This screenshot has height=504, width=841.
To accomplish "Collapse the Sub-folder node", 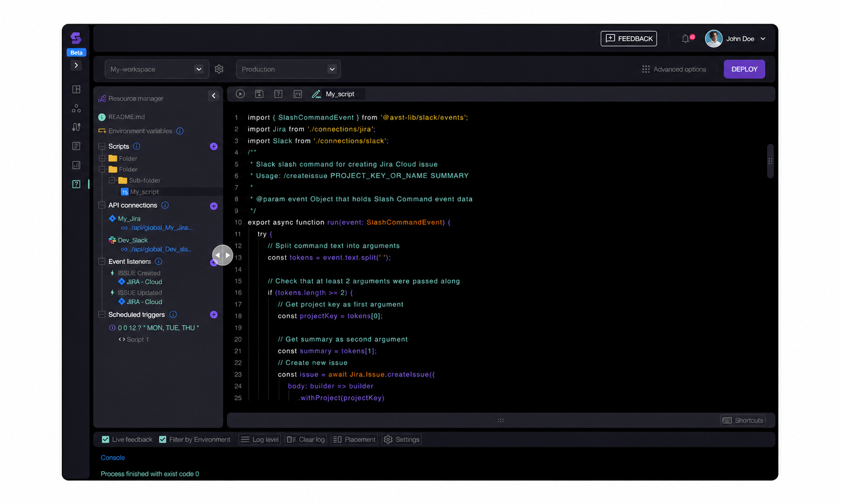I will click(112, 180).
